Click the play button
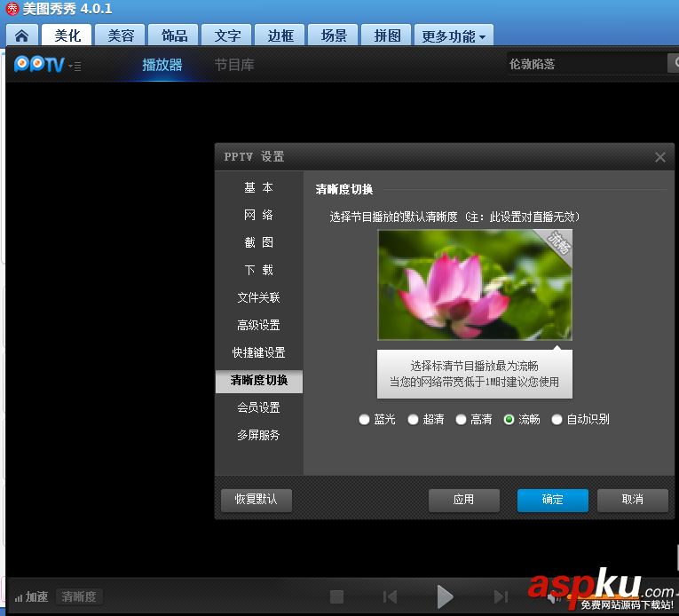The height and width of the screenshot is (616, 679). click(445, 596)
